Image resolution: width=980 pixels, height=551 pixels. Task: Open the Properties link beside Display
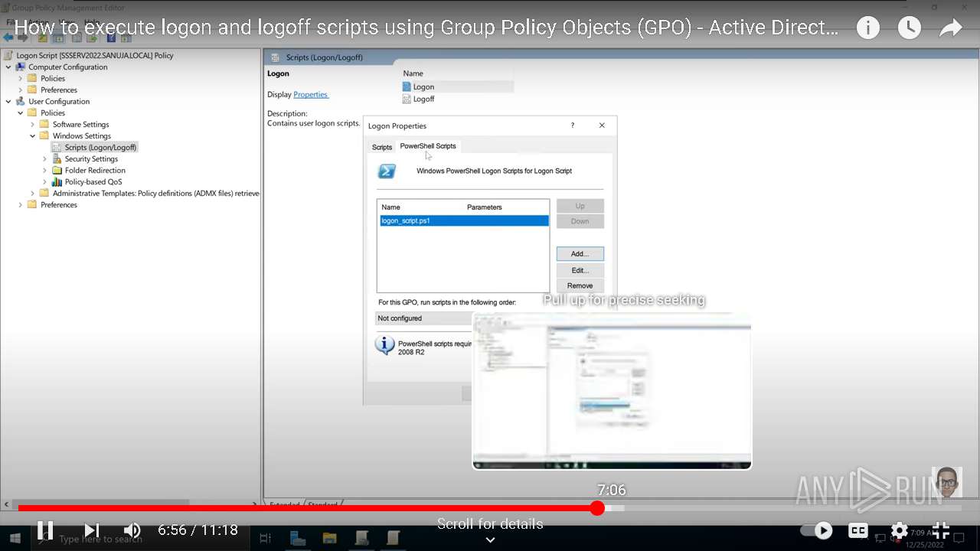coord(310,94)
